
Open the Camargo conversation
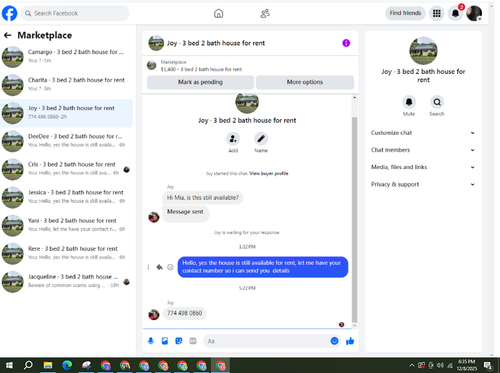pos(67,56)
